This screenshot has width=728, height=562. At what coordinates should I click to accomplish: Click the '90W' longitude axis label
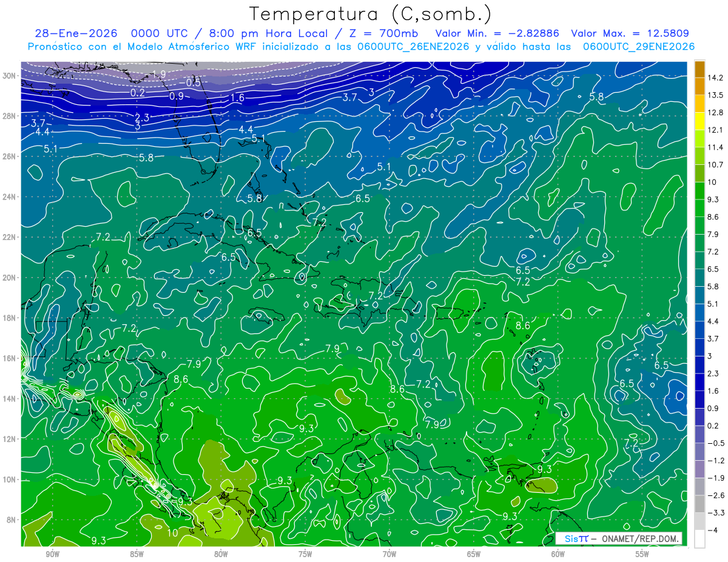coord(52,554)
